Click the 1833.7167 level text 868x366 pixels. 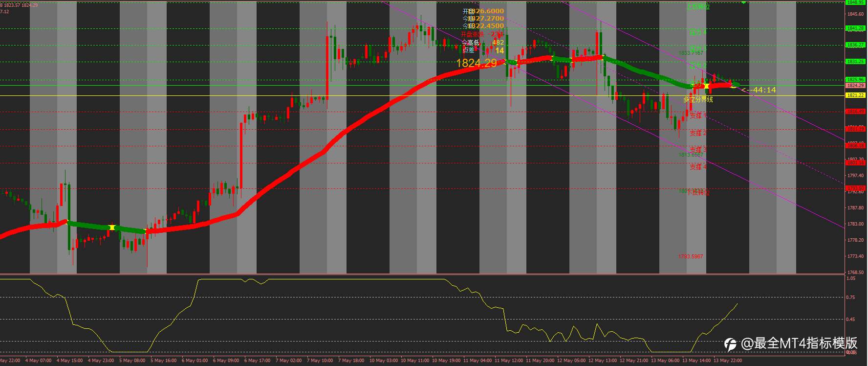click(x=691, y=52)
